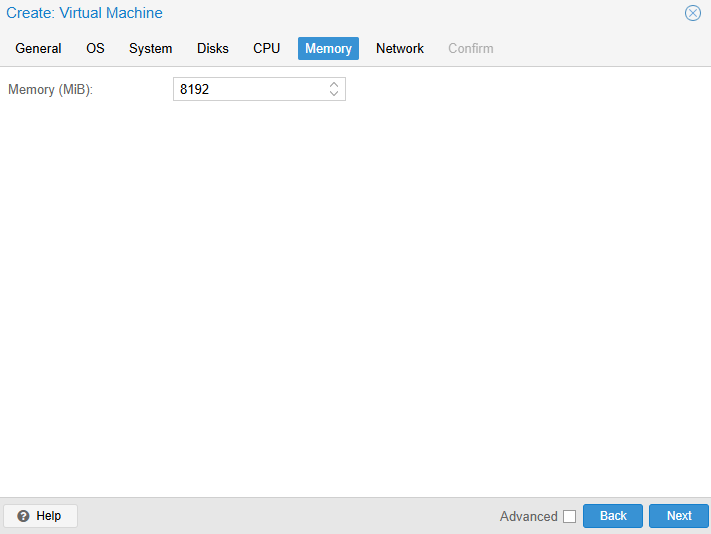Image resolution: width=711 pixels, height=534 pixels.
Task: Click the Memory (MiB) field label
Action: point(50,90)
